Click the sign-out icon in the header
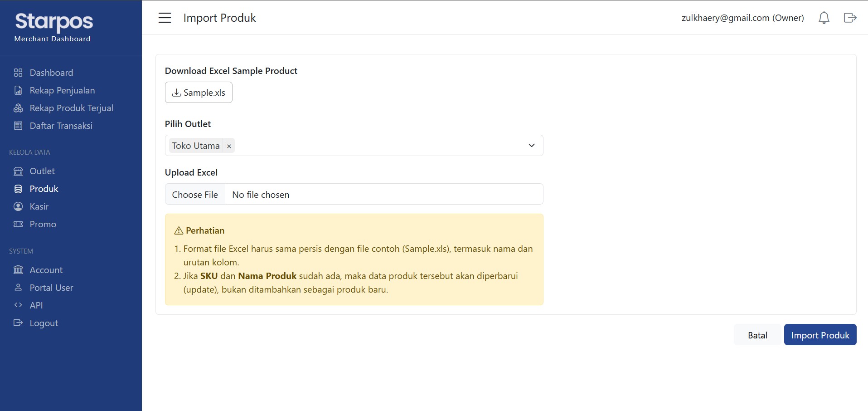Image resolution: width=868 pixels, height=411 pixels. tap(850, 18)
